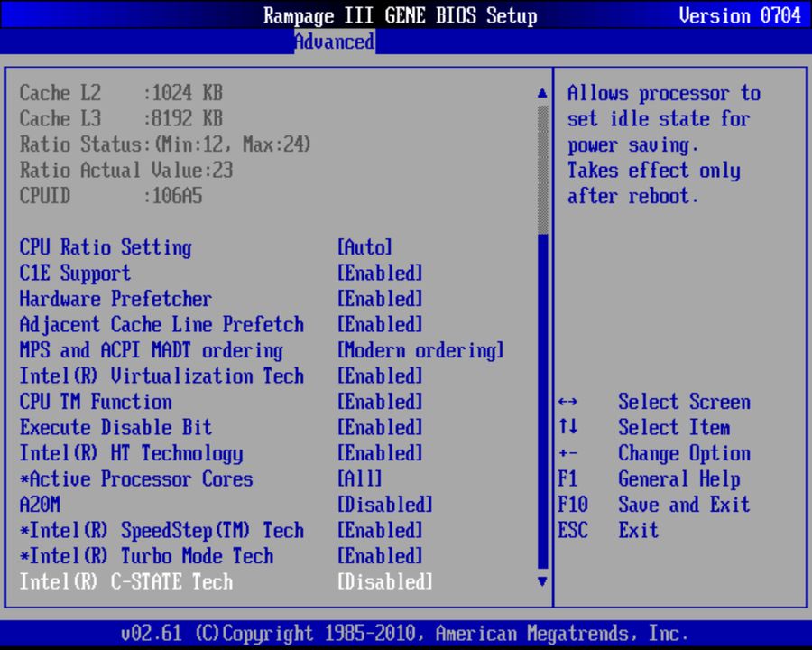Viewport: 812px width, 650px height.
Task: Click the scrollbar thumb in CPU list
Action: pos(542,402)
